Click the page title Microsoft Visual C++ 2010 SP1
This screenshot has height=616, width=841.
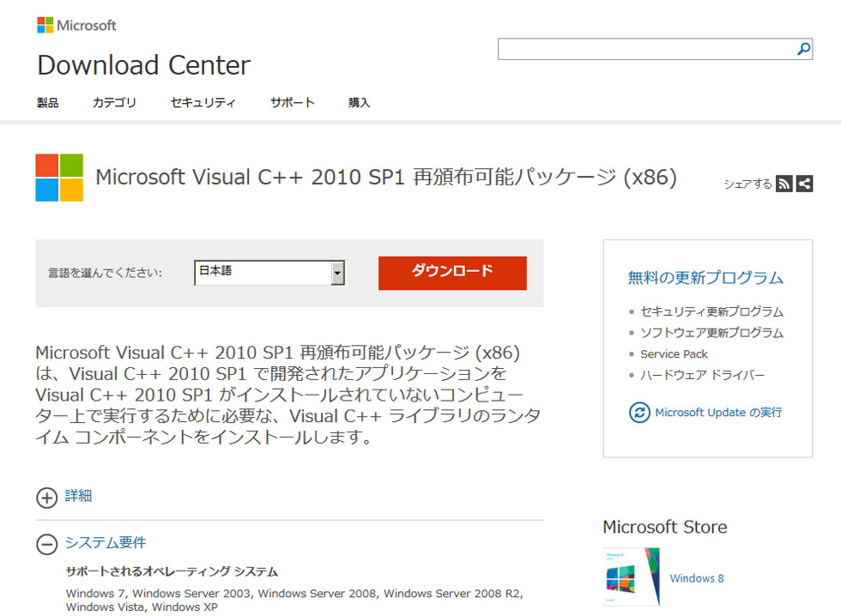386,178
